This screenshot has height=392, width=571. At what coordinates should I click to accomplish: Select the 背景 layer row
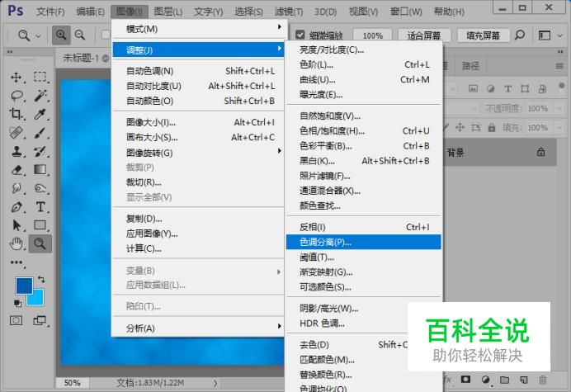click(x=500, y=153)
